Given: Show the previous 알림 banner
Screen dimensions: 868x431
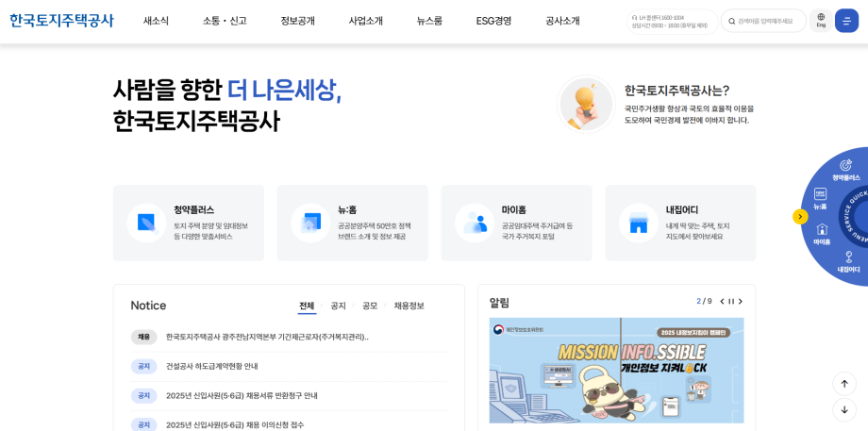Looking at the screenshot, I should 722,302.
